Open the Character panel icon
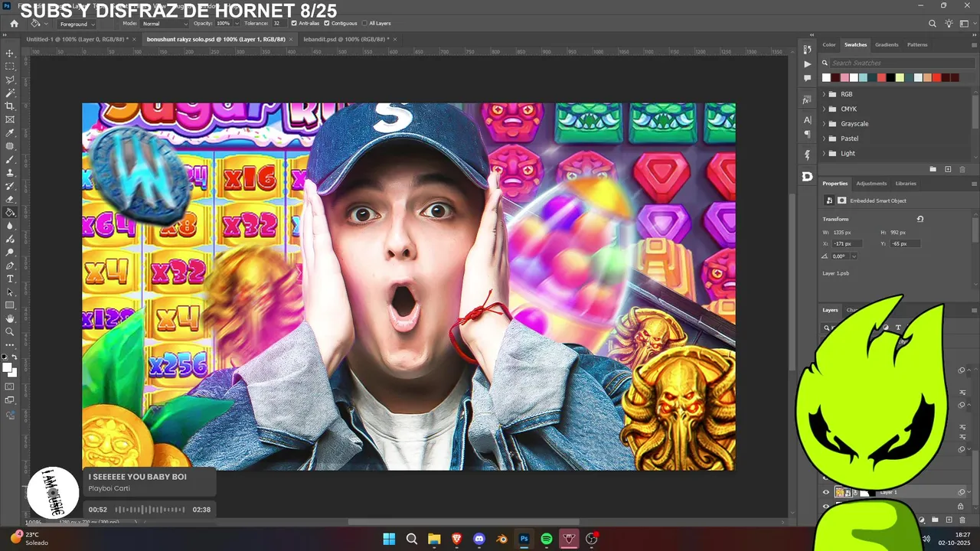Image resolution: width=980 pixels, height=551 pixels. coord(807,120)
